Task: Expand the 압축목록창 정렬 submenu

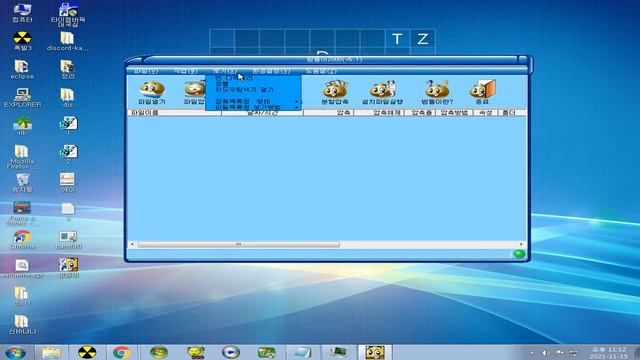Action: (x=253, y=101)
